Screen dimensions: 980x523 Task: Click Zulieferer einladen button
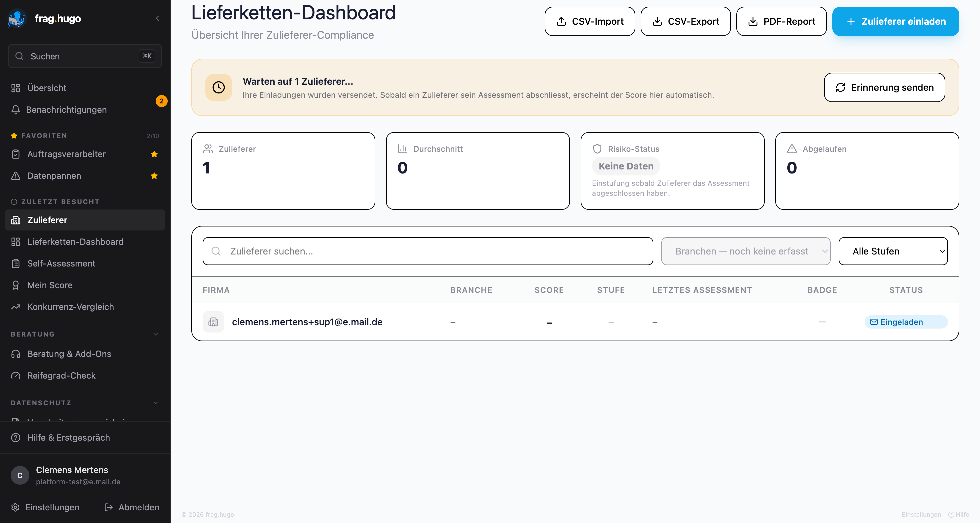(x=896, y=21)
